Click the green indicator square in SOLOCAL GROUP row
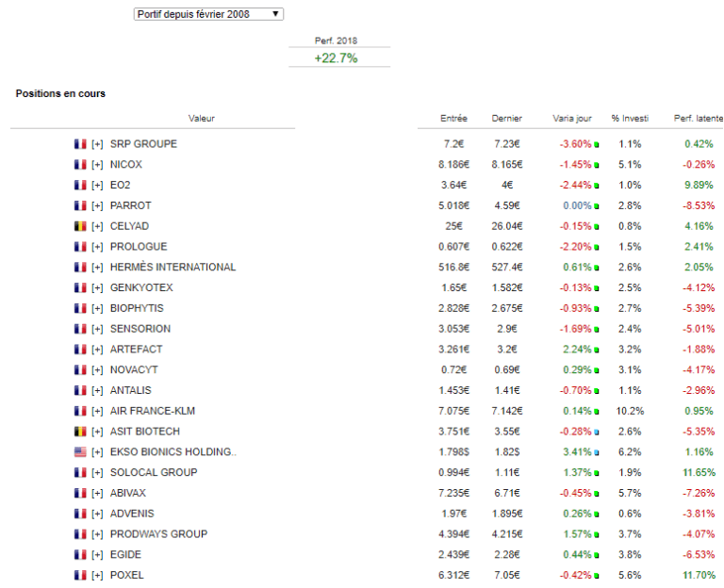The height and width of the screenshot is (588, 724). tap(597, 473)
